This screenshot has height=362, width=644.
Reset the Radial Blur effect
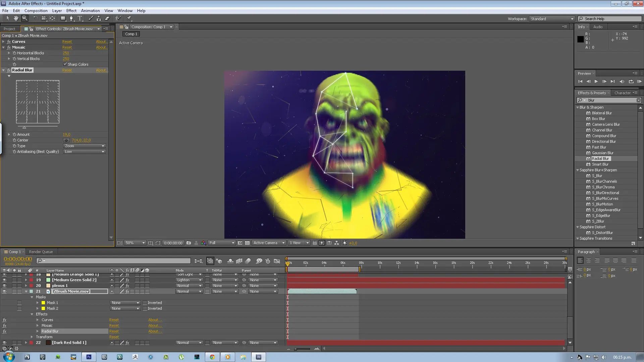pos(67,70)
